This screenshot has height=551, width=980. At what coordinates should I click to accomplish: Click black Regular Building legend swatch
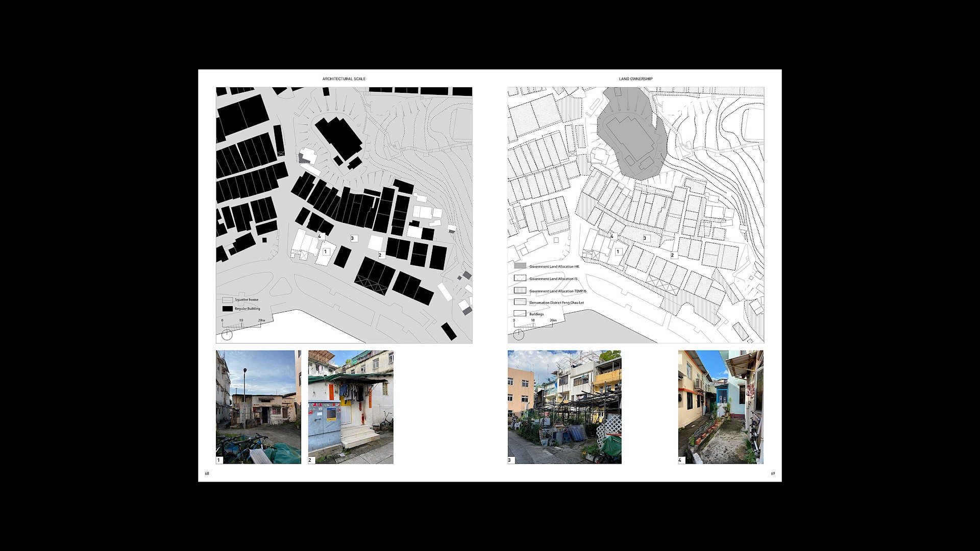click(227, 309)
